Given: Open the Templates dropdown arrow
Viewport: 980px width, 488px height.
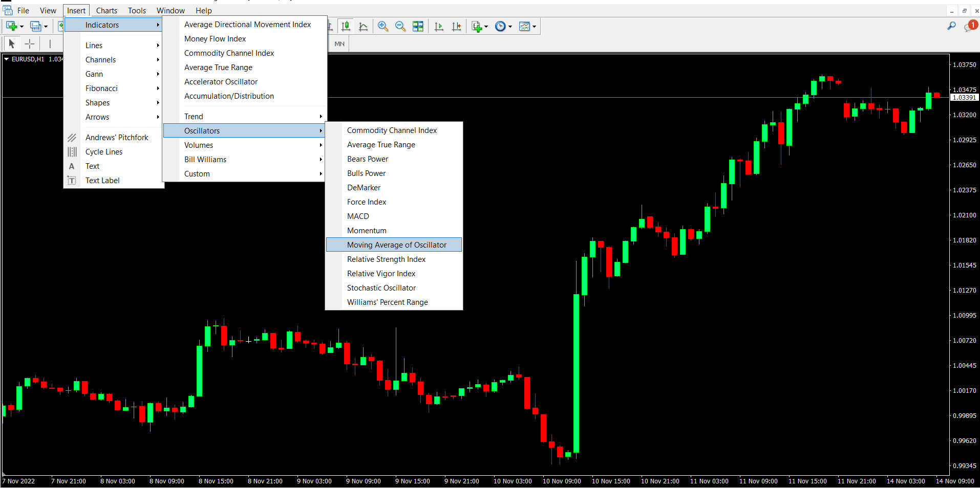Looking at the screenshot, I should 534,27.
